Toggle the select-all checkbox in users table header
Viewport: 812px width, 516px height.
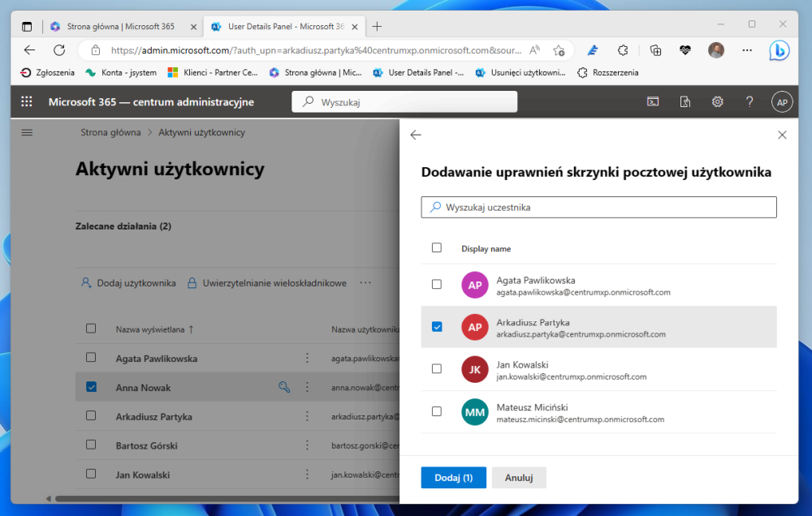click(91, 328)
